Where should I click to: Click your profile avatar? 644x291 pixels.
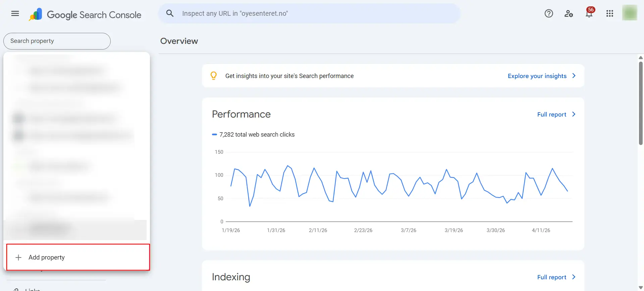tap(630, 13)
